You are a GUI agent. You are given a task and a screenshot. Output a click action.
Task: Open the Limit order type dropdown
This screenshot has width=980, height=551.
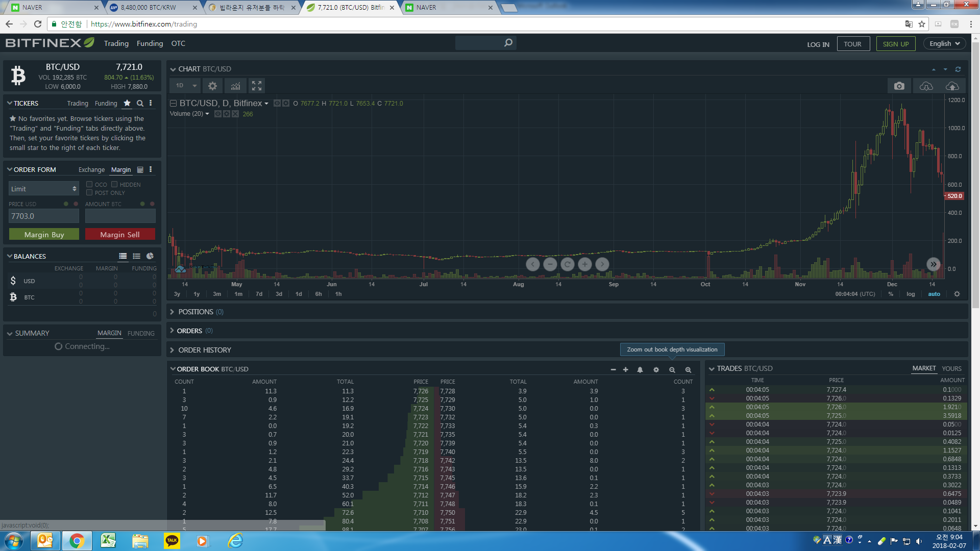pyautogui.click(x=44, y=189)
